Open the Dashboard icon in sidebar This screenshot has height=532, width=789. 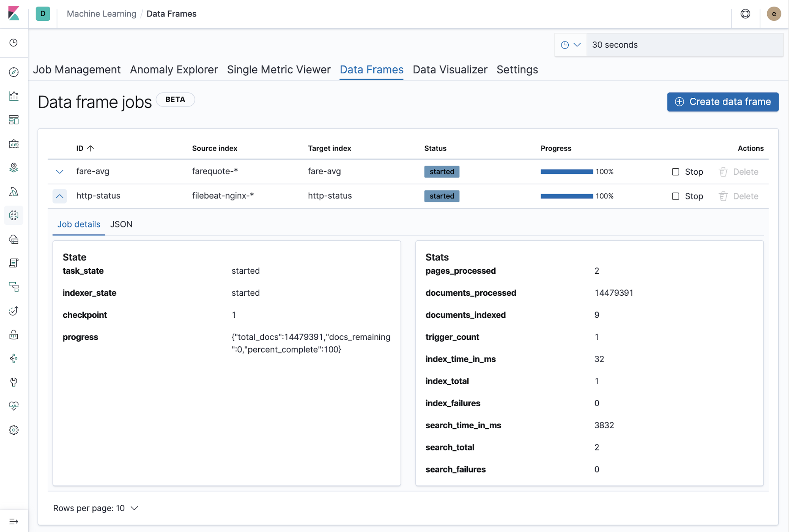(14, 120)
